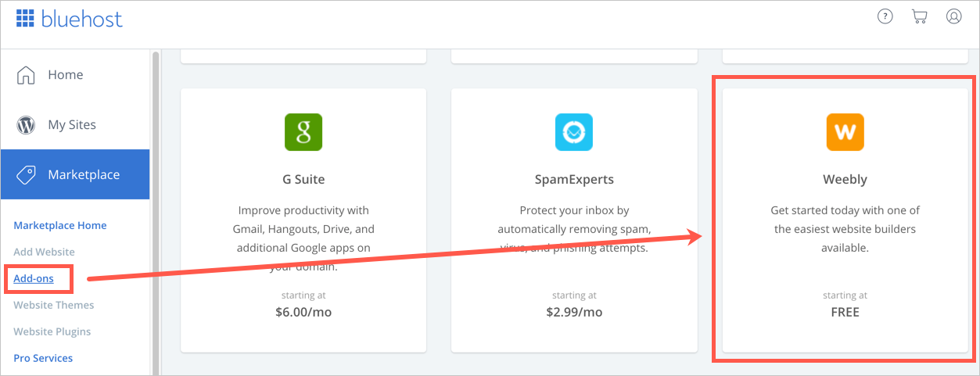Click the orange Weebly icon
Screen dimensions: 980x376
coord(845,132)
